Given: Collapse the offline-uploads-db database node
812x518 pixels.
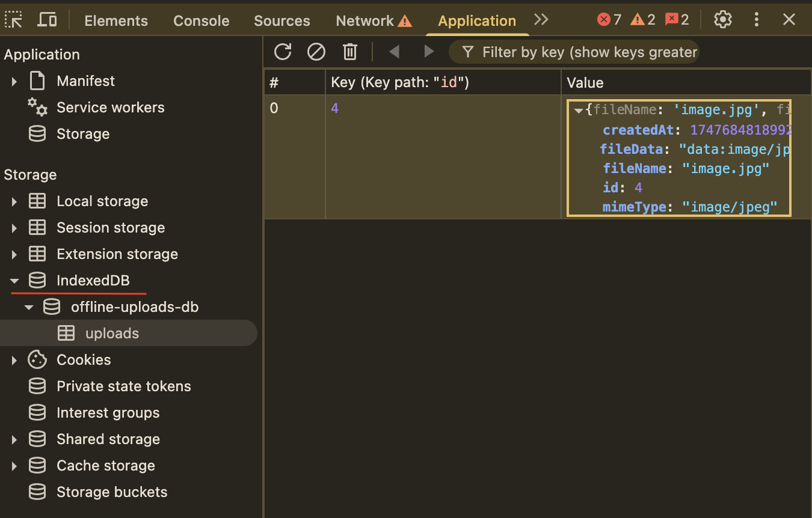Looking at the screenshot, I should click(x=29, y=307).
